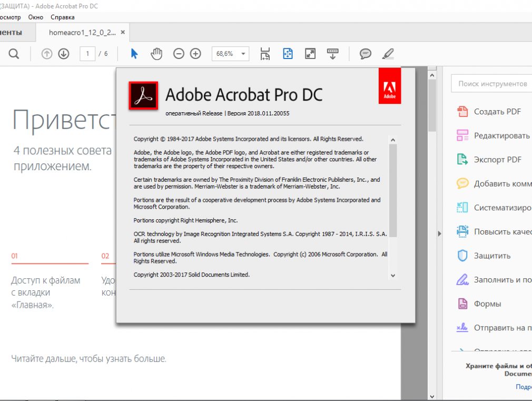Screen dimensions: 532x401
Task: Open the Создать PDF tool
Action: tap(497, 112)
